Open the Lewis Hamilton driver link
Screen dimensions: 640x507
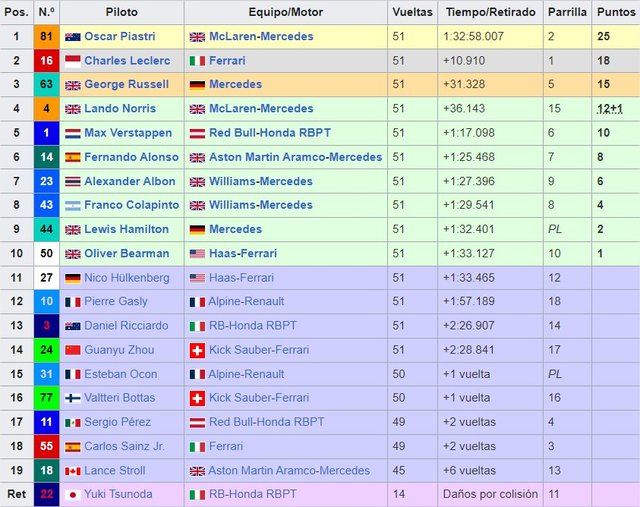click(127, 229)
